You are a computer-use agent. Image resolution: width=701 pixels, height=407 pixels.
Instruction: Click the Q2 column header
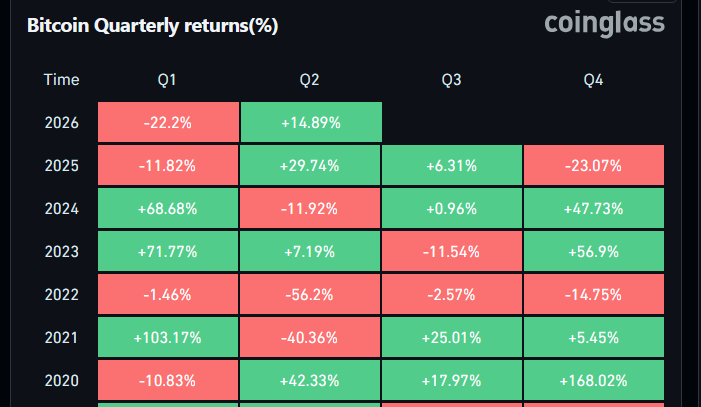coord(309,80)
